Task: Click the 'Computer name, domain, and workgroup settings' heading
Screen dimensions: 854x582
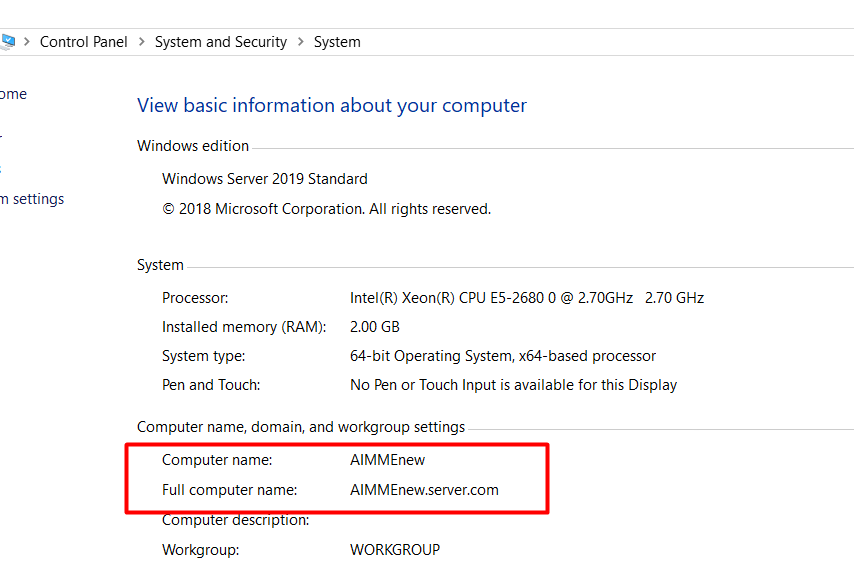Action: (x=301, y=427)
